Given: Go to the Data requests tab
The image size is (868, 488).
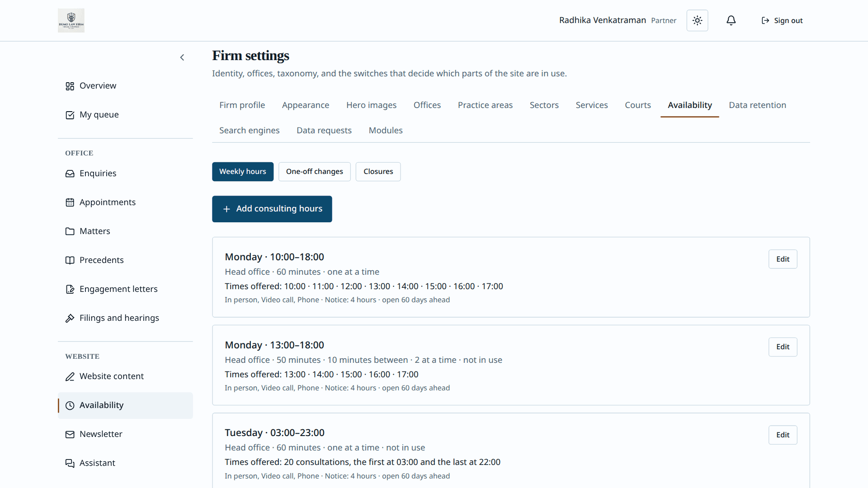Looking at the screenshot, I should coord(324,130).
